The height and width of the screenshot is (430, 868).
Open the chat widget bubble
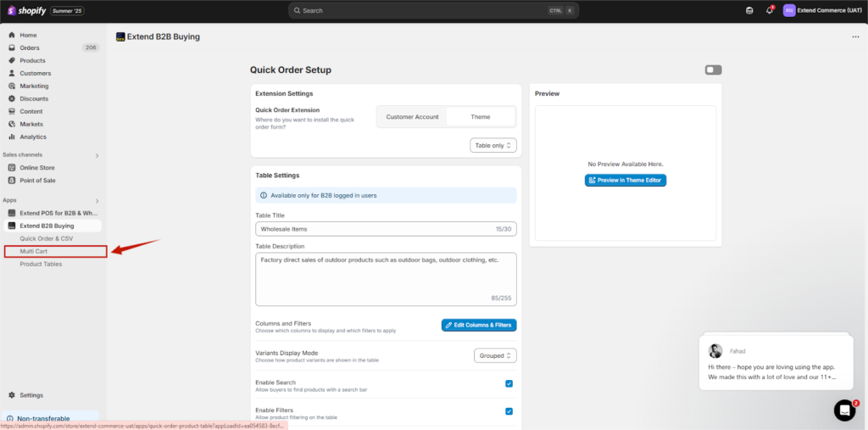[x=845, y=410]
